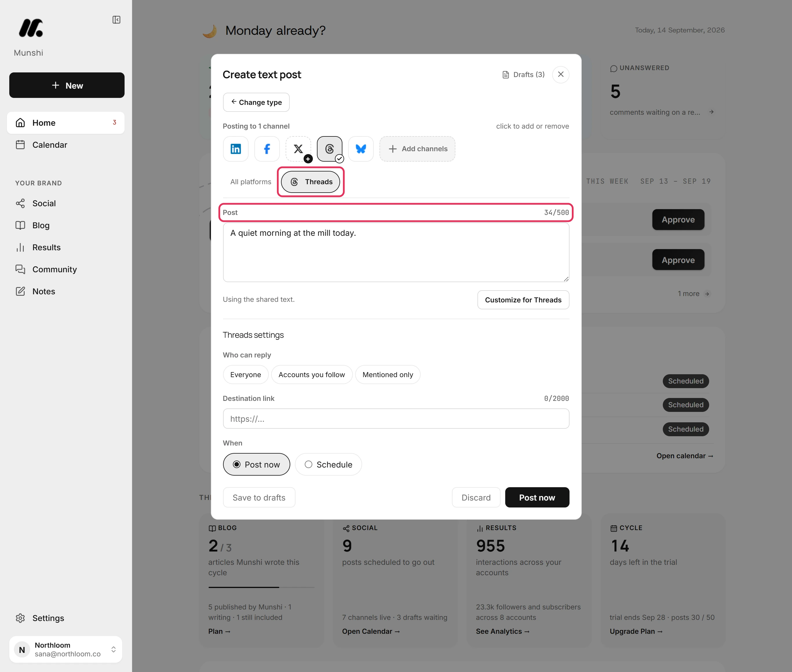Click the Home unread count badge 3
Screen dimensions: 792x672
tap(114, 122)
